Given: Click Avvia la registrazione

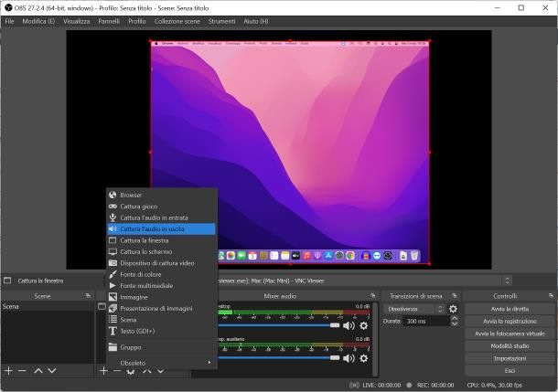Looking at the screenshot, I should tap(510, 322).
